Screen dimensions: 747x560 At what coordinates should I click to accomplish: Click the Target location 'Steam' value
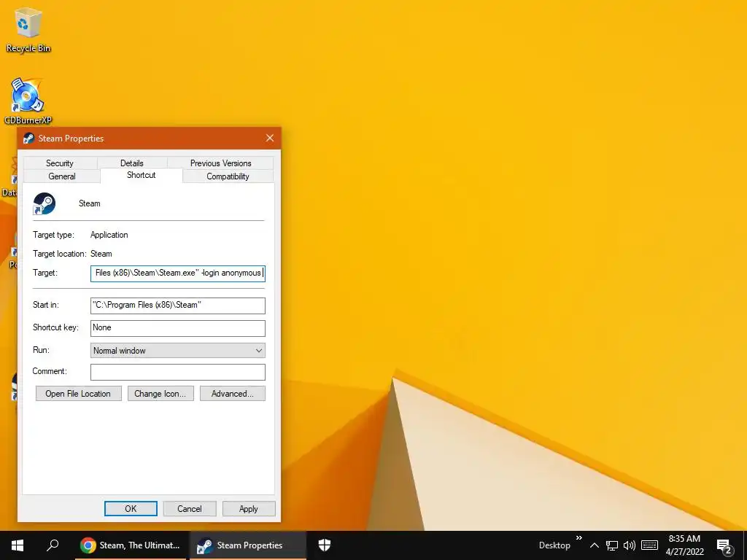point(101,254)
